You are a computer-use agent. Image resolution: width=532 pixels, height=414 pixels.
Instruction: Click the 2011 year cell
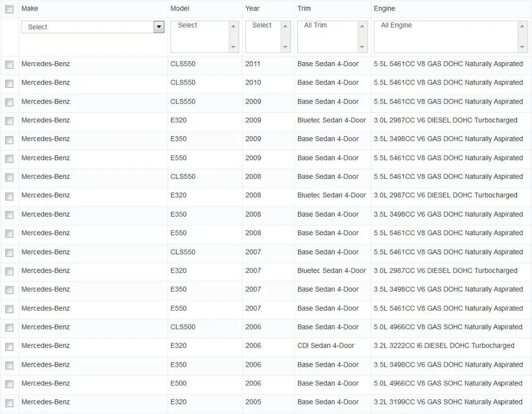click(x=253, y=64)
